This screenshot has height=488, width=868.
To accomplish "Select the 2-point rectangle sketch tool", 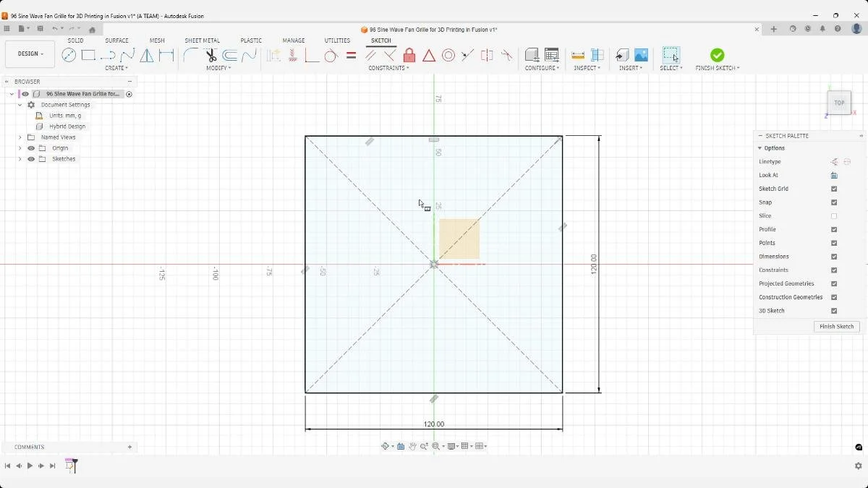I will (89, 55).
